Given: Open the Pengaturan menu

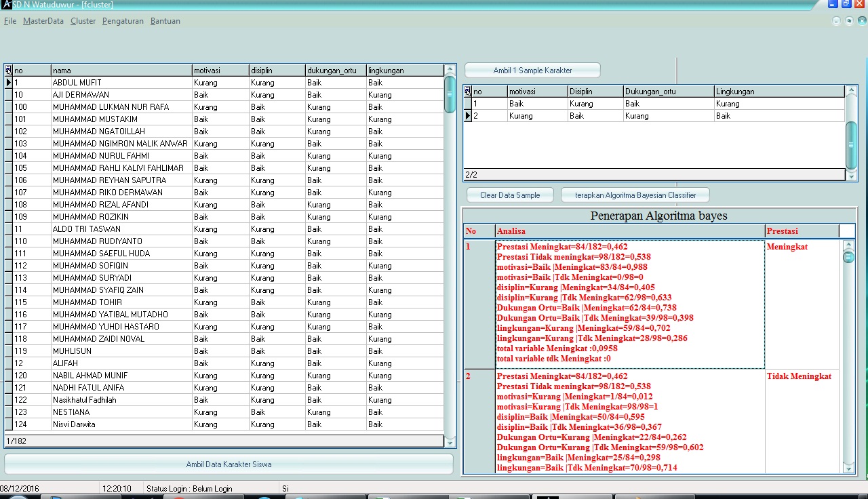Looking at the screenshot, I should pos(124,21).
